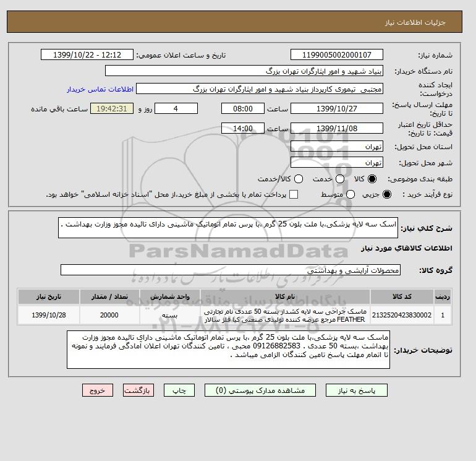The width and height of the screenshot is (476, 461).
Task: Click the اطلاعات کالاهای مورد نیاز section heading
Action: pos(407,248)
